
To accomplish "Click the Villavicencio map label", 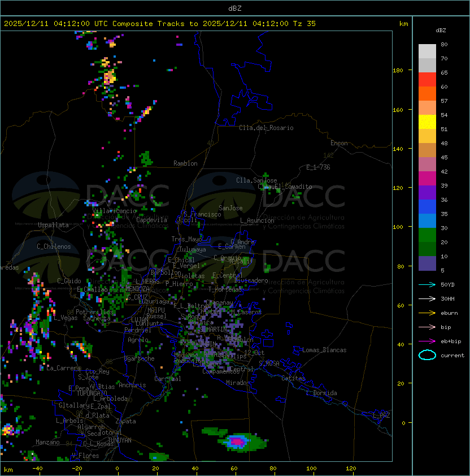I will pos(114,211).
